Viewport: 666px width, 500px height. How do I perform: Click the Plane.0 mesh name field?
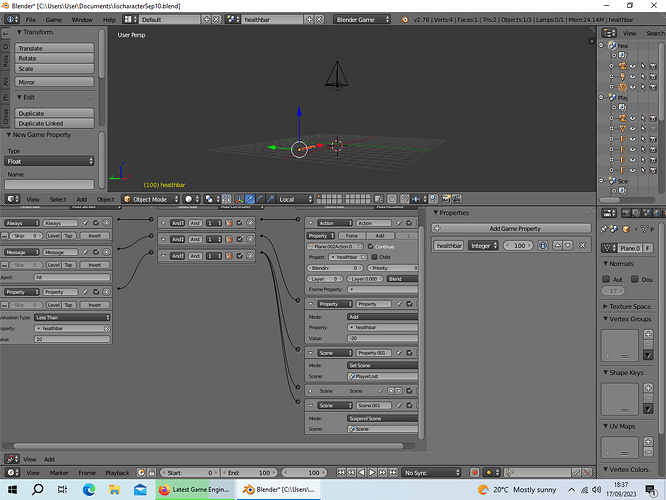(x=631, y=248)
